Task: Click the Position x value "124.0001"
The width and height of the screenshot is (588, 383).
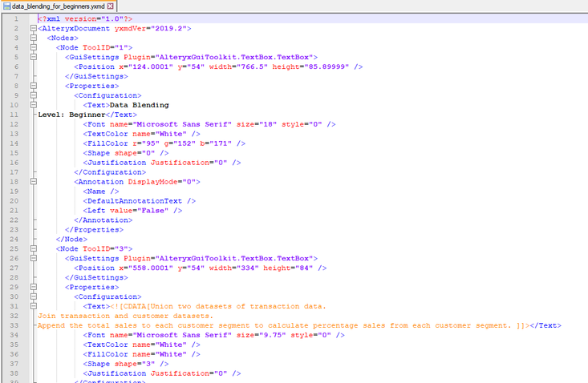Action: (x=151, y=67)
